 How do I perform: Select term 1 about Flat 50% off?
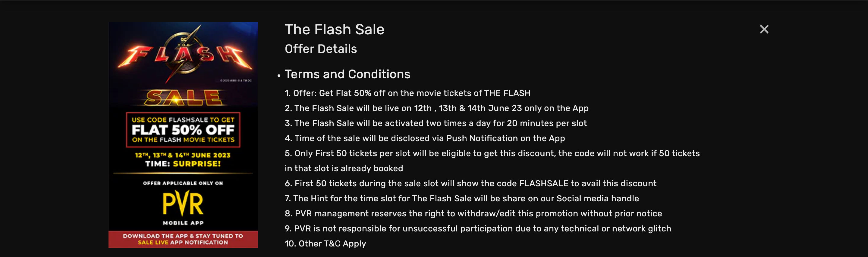point(407,93)
